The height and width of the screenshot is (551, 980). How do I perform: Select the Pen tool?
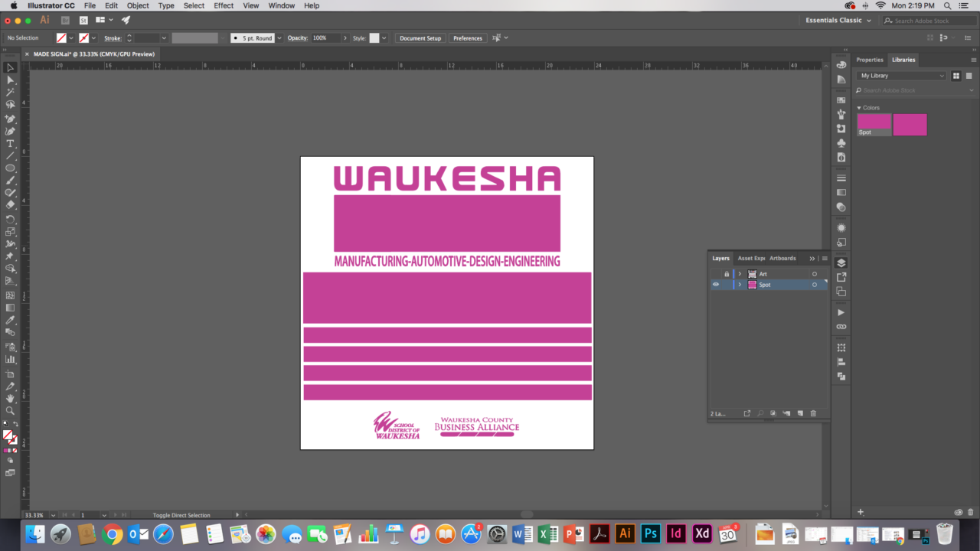(x=10, y=119)
